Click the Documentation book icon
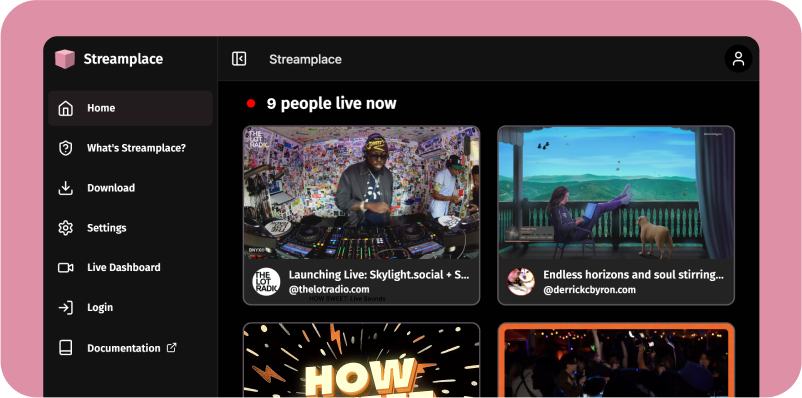The width and height of the screenshot is (802, 398). coord(65,348)
